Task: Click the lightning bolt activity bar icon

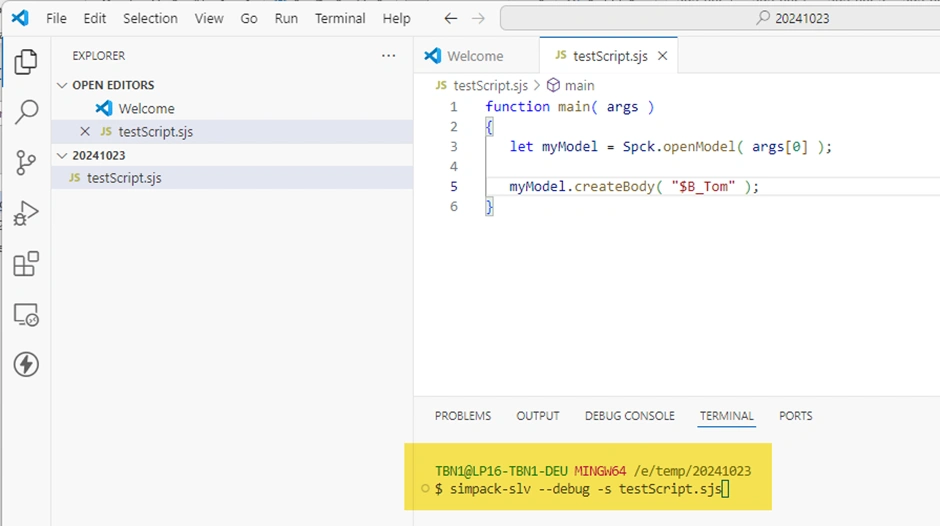Action: point(26,365)
